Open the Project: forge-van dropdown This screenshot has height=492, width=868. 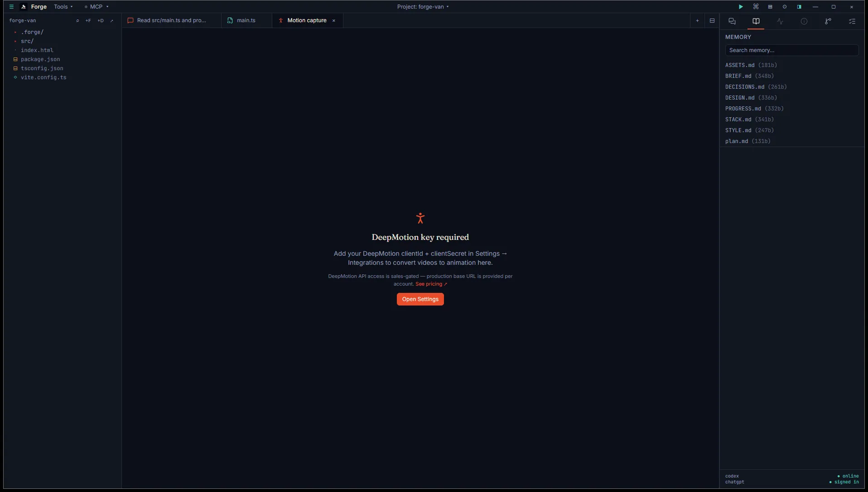[423, 7]
